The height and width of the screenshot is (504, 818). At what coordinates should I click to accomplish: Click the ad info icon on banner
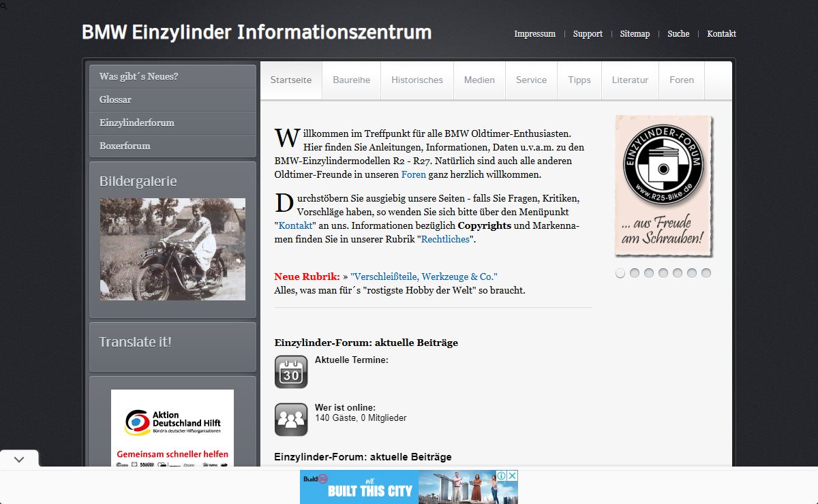(501, 475)
